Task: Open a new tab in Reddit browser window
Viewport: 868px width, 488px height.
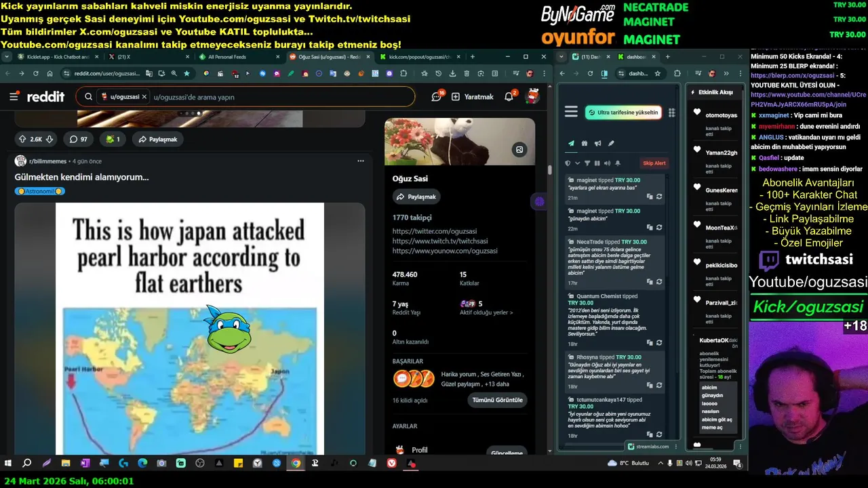Action: (x=473, y=57)
